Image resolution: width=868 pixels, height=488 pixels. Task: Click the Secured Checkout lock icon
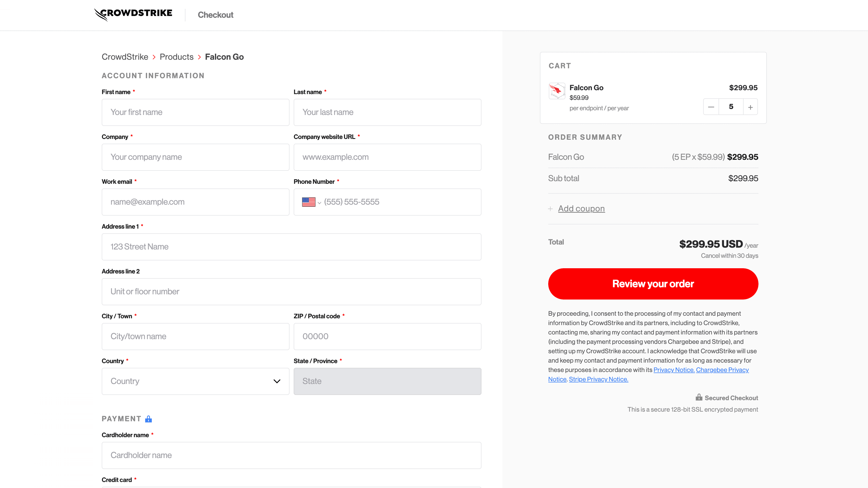(x=699, y=398)
